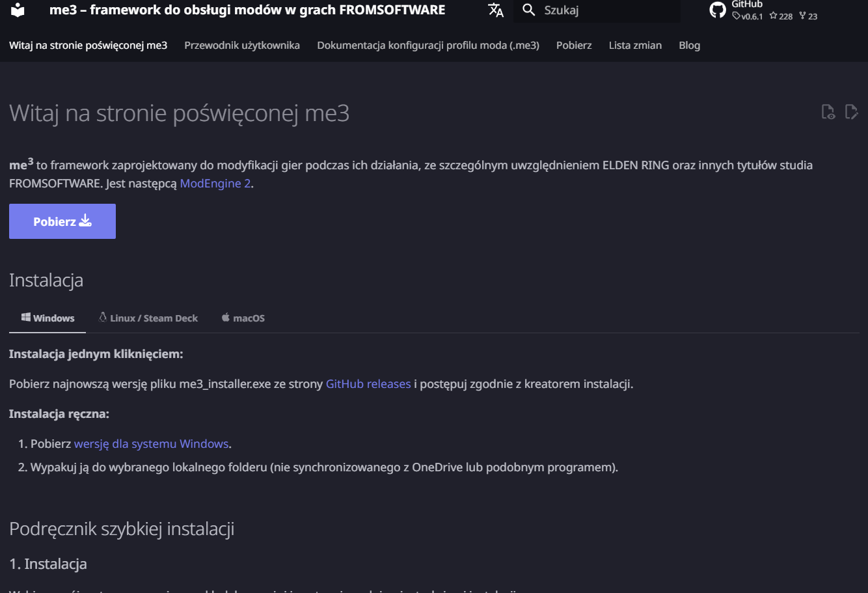The width and height of the screenshot is (868, 593).
Task: Switch to the Linux / Steam Deck tab
Action: coord(148,318)
